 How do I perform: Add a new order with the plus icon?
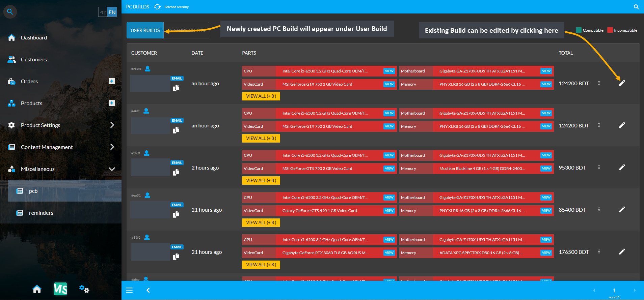coord(112,81)
